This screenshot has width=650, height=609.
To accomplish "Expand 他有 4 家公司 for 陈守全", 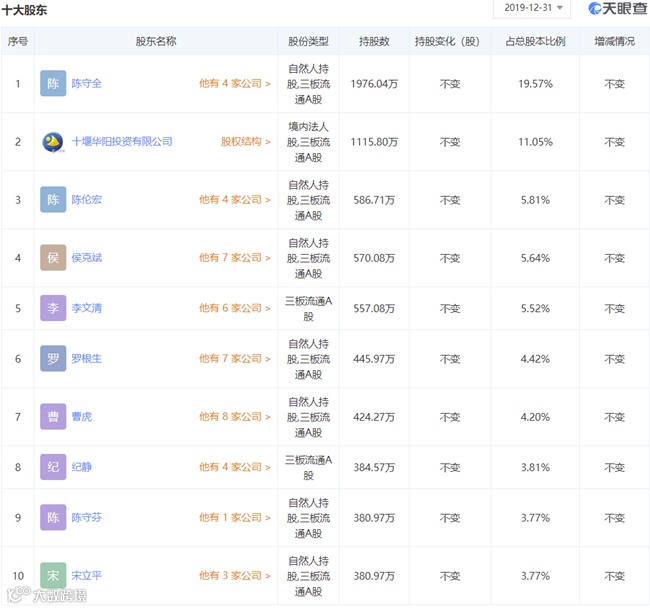I will [x=235, y=83].
